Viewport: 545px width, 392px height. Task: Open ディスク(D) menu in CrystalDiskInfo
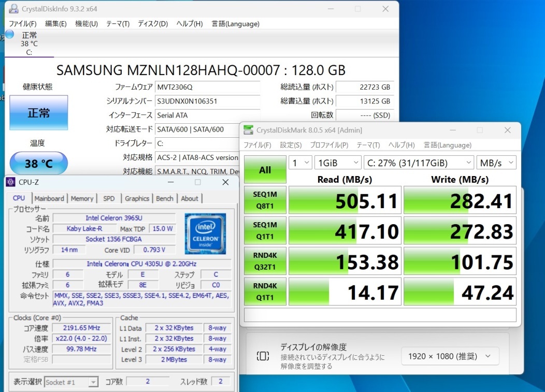pyautogui.click(x=153, y=24)
